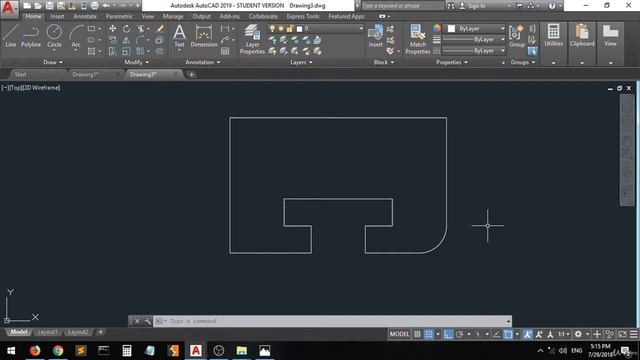640x360 pixels.
Task: Click the Scale tool icon
Action: point(127,51)
